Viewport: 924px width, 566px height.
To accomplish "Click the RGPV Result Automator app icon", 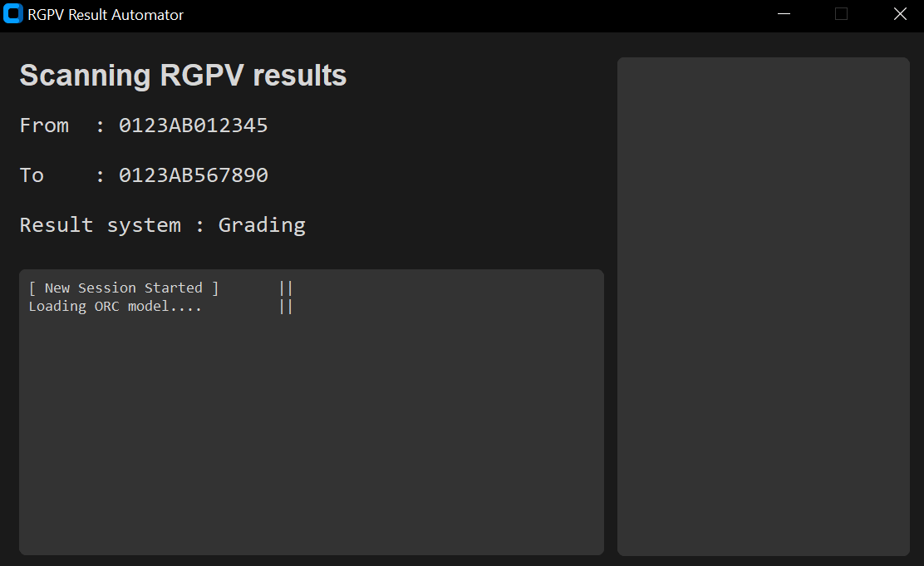I will (13, 15).
